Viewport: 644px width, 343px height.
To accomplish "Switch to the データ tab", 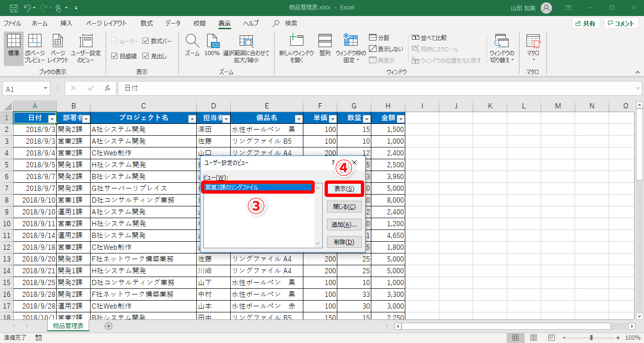I will [x=173, y=23].
